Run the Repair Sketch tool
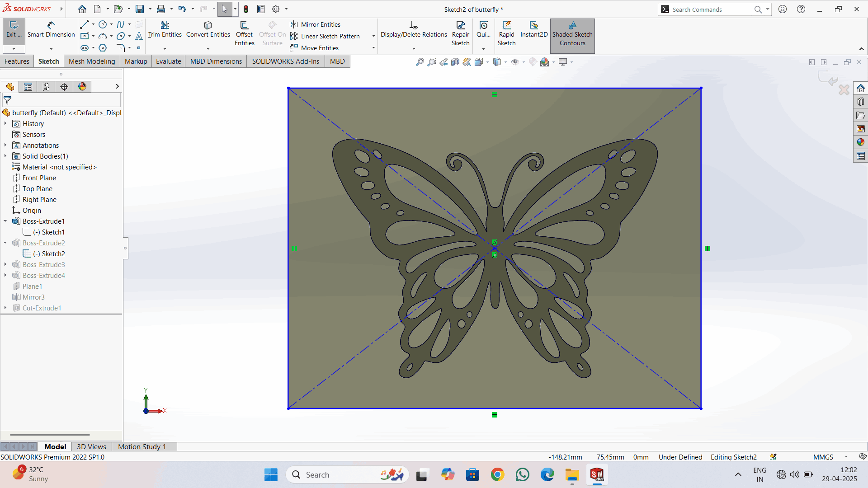 coord(460,33)
